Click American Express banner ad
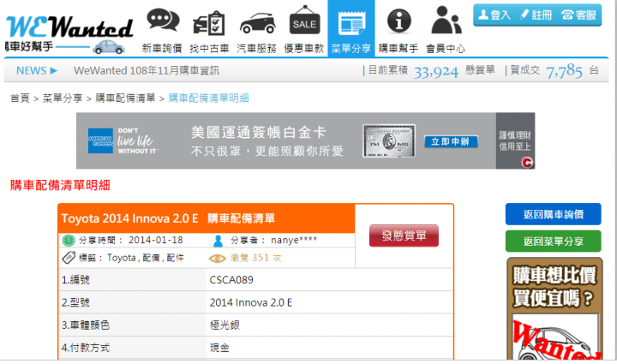This screenshot has width=617, height=364. [305, 140]
